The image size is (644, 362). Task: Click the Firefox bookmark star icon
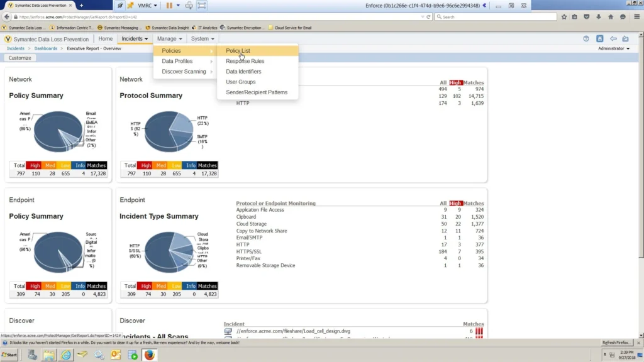564,17
